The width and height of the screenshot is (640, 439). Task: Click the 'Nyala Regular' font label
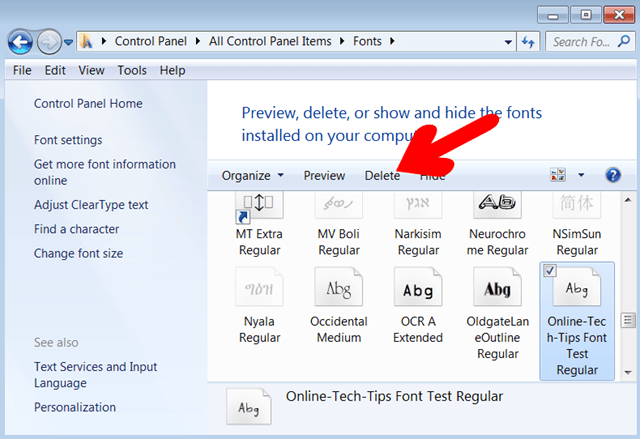(x=259, y=329)
